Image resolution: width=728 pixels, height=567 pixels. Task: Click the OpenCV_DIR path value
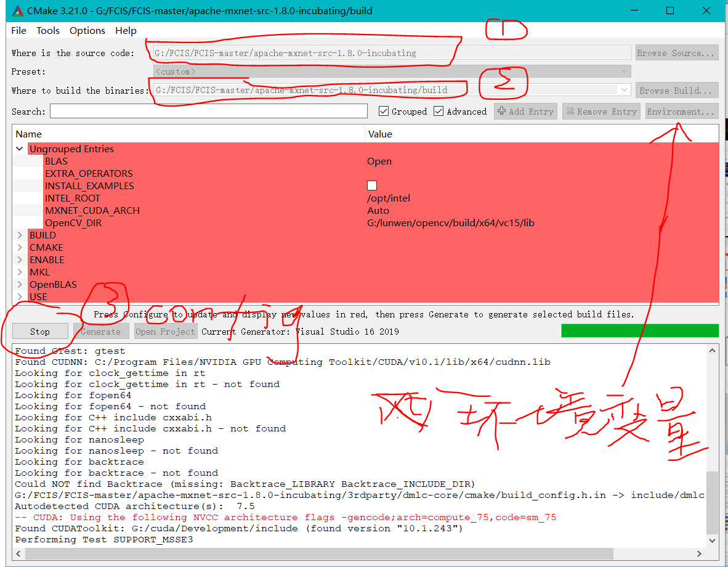450,222
